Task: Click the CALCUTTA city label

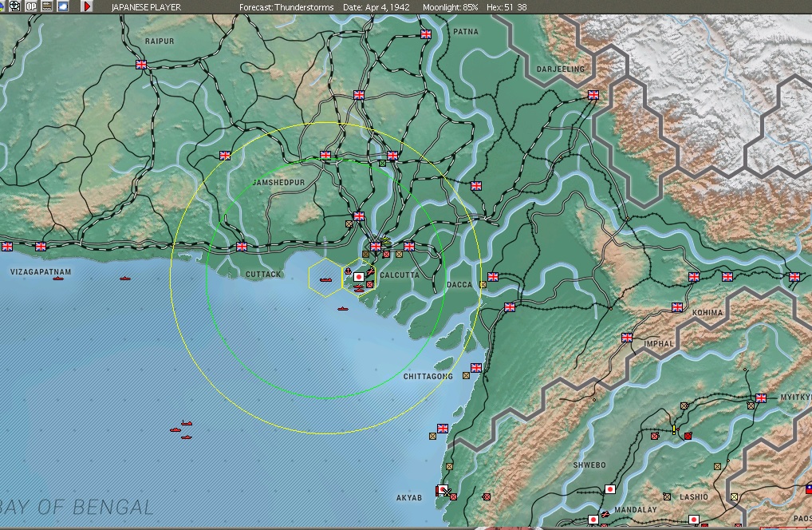Action: [400, 275]
